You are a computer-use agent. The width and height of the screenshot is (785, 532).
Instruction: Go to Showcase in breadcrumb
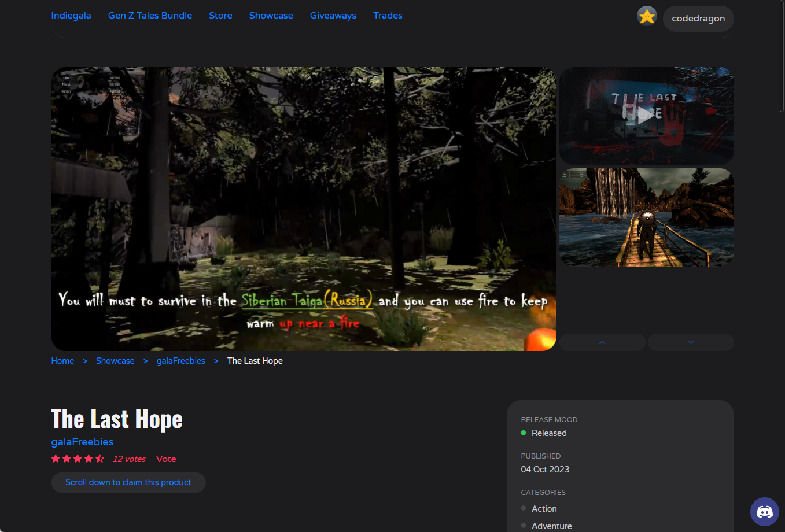pos(115,361)
